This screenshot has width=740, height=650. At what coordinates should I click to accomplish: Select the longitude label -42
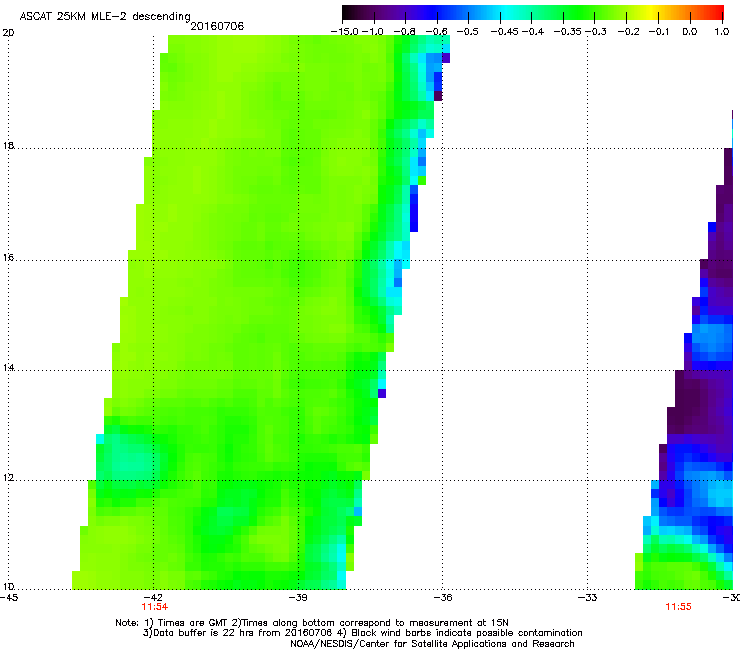(153, 598)
